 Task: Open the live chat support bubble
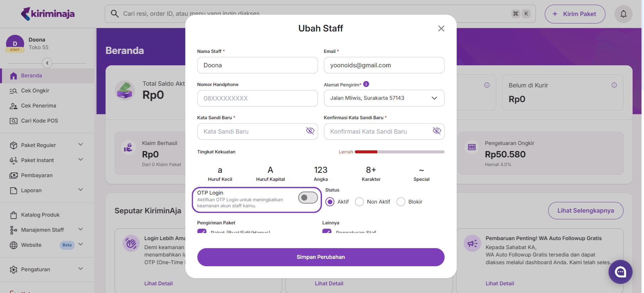[x=620, y=272]
